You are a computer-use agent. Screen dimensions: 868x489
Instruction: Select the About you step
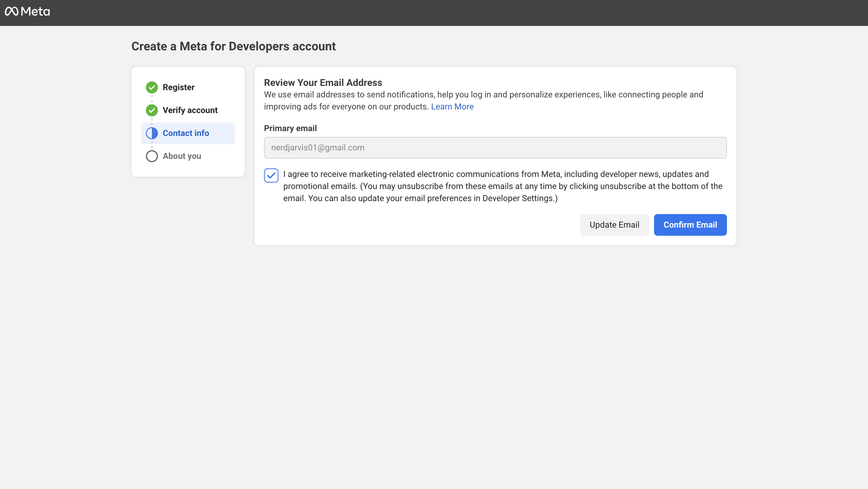tap(182, 156)
